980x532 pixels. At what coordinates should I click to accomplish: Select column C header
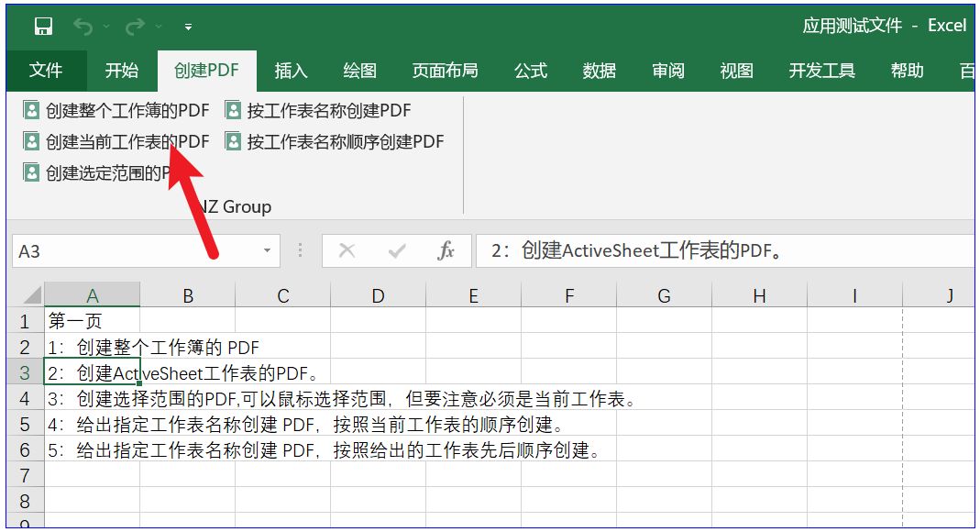(283, 295)
